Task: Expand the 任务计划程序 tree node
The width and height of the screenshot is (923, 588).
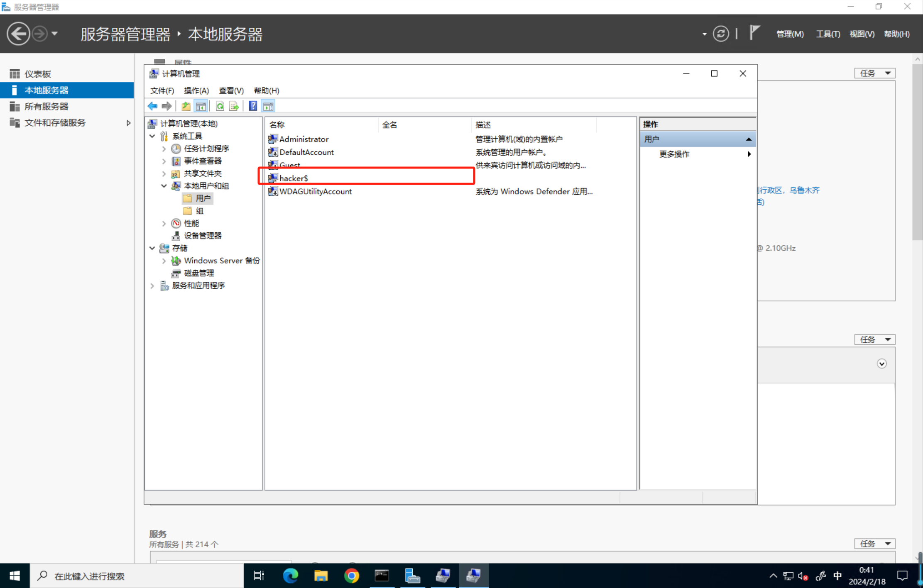Action: [164, 149]
